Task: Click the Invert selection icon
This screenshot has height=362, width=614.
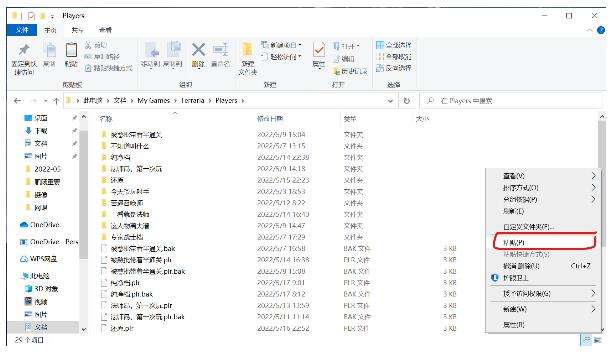Action: [x=380, y=68]
